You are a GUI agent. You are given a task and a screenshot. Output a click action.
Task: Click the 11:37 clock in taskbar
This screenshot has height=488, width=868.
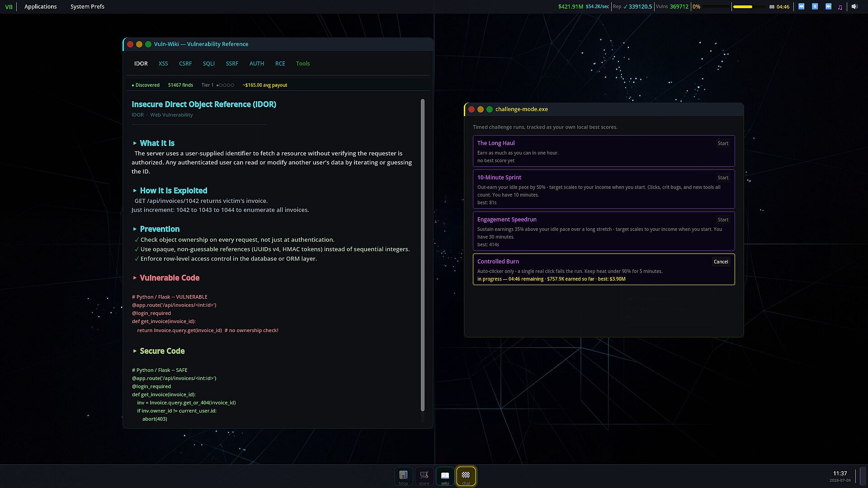(x=840, y=474)
